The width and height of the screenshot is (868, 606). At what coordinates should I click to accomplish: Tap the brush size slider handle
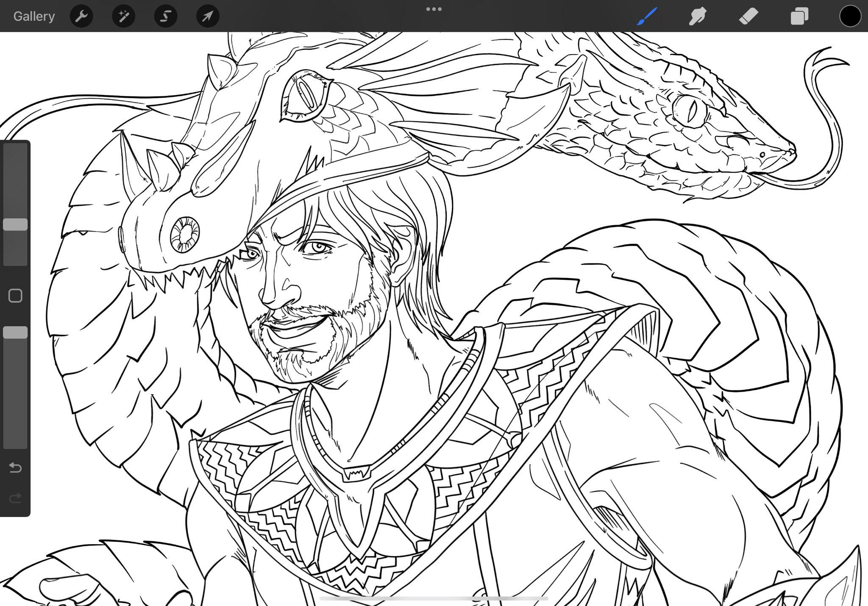point(15,224)
